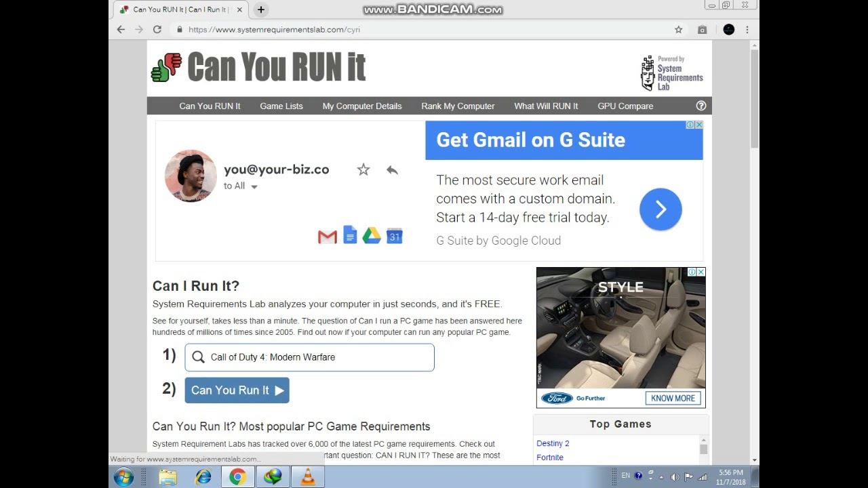Click the browser Back arrow
Image resolution: width=868 pixels, height=488 pixels.
pyautogui.click(x=121, y=30)
